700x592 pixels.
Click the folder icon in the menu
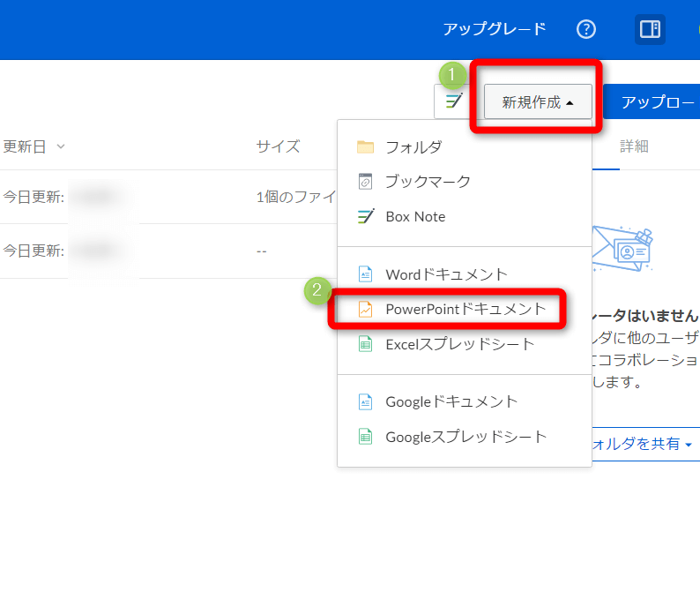(366, 147)
